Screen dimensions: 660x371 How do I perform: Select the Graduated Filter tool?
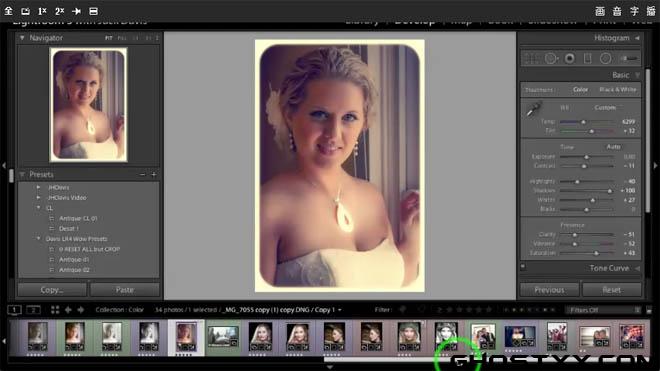pyautogui.click(x=588, y=59)
